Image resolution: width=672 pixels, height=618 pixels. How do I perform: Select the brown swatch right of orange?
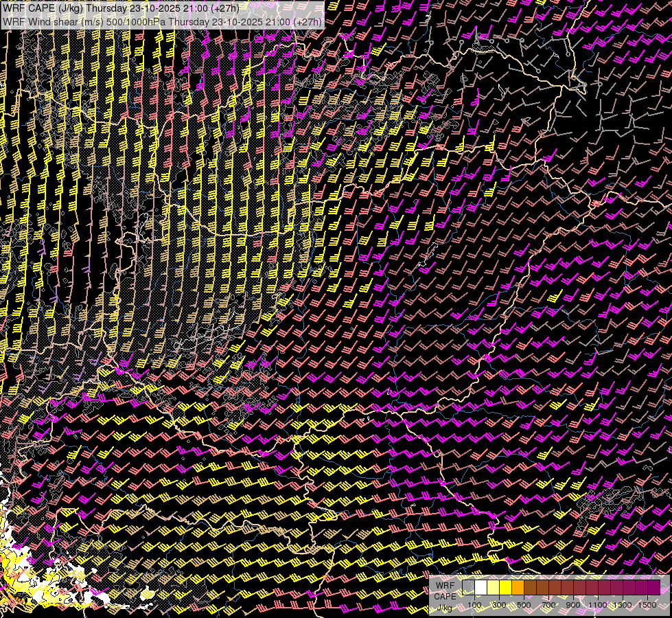pyautogui.click(x=531, y=587)
